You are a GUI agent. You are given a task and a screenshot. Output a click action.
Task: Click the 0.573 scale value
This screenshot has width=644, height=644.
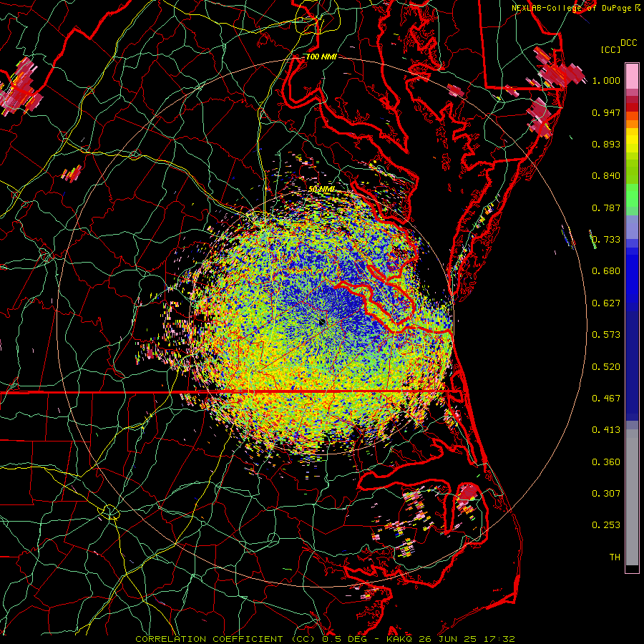click(x=606, y=335)
